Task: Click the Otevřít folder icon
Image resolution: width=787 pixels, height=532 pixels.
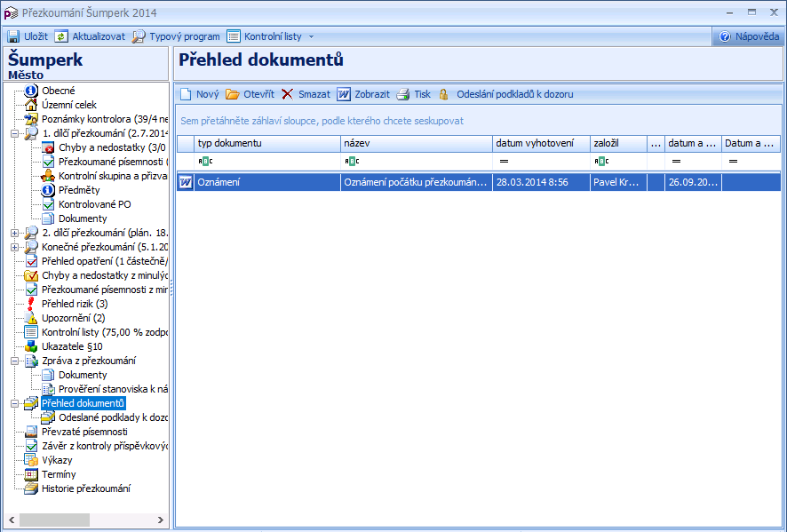Action: coord(233,94)
